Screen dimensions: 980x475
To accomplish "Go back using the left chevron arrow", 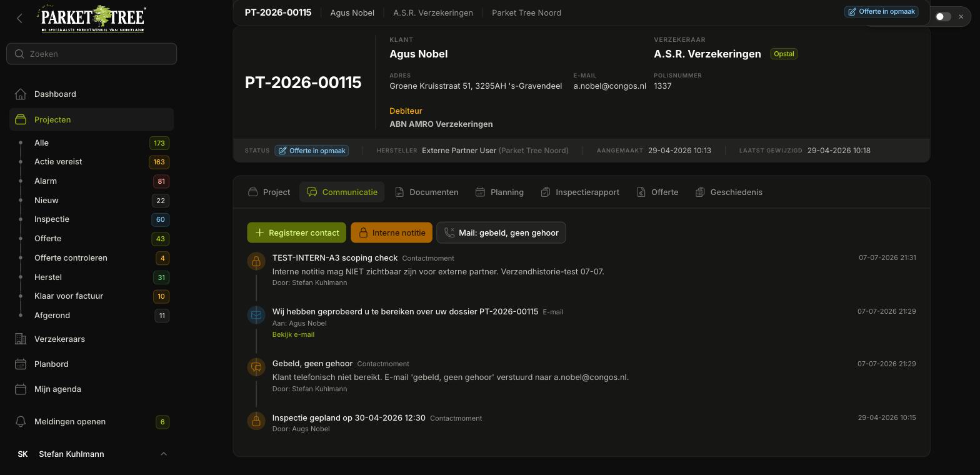I will pyautogui.click(x=19, y=19).
